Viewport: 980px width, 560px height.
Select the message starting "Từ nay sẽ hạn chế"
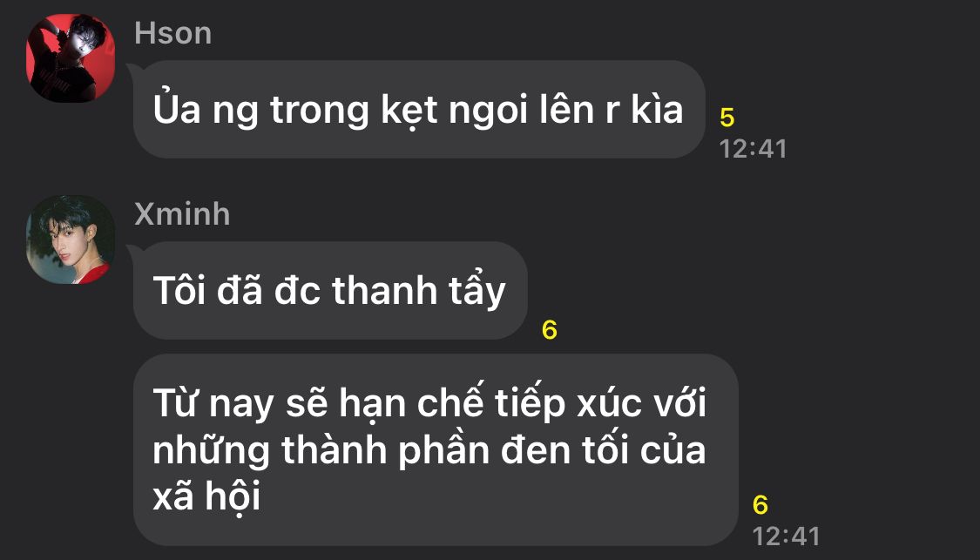[x=436, y=450]
